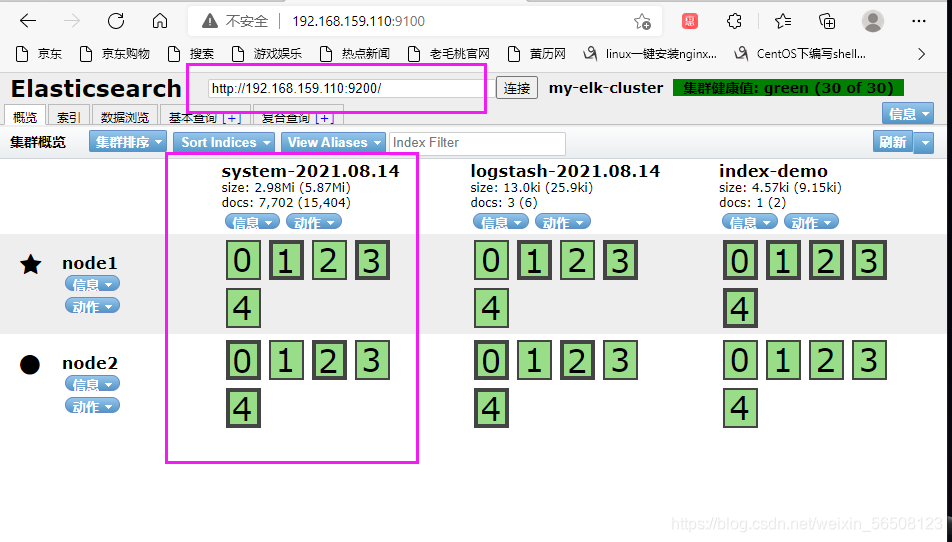Open node1 动作 dropdown
952x542 pixels.
tap(92, 306)
